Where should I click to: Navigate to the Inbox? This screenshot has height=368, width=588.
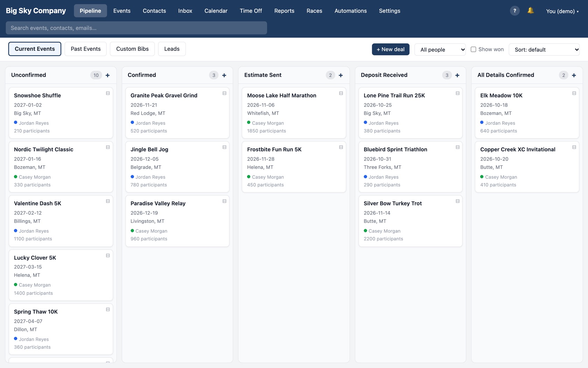(185, 11)
